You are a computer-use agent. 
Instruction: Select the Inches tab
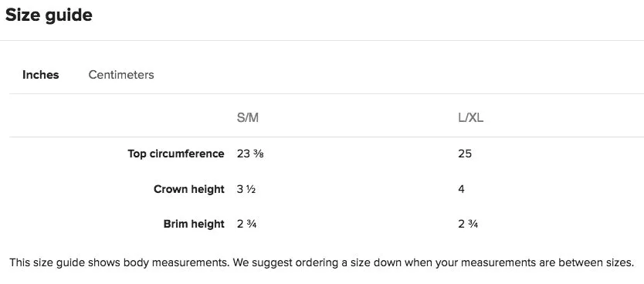(41, 75)
